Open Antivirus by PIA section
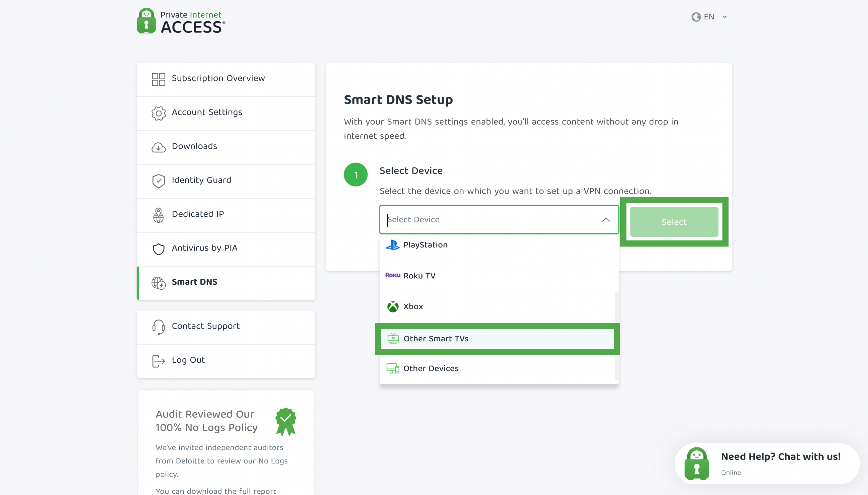Screen dimensions: 868x495 coord(226,249)
